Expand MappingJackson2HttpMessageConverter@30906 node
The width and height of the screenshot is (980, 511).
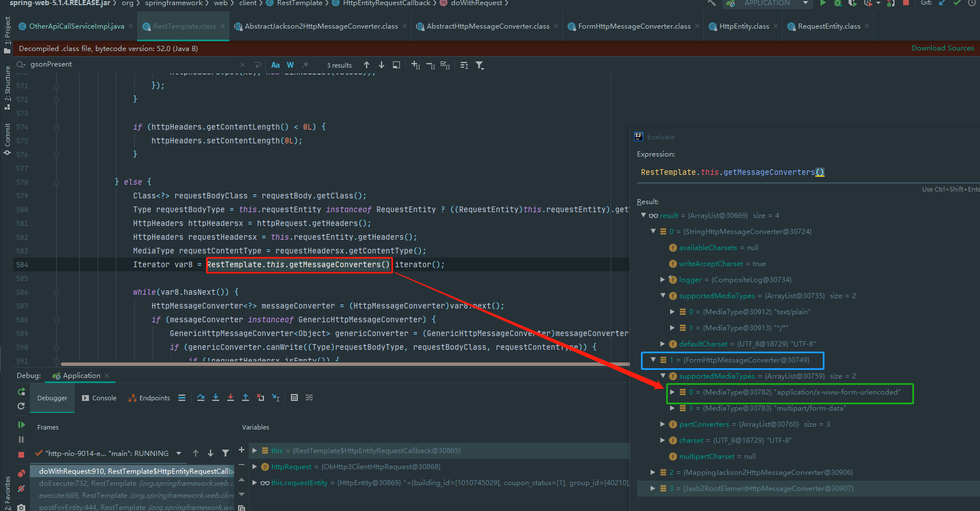coord(653,472)
